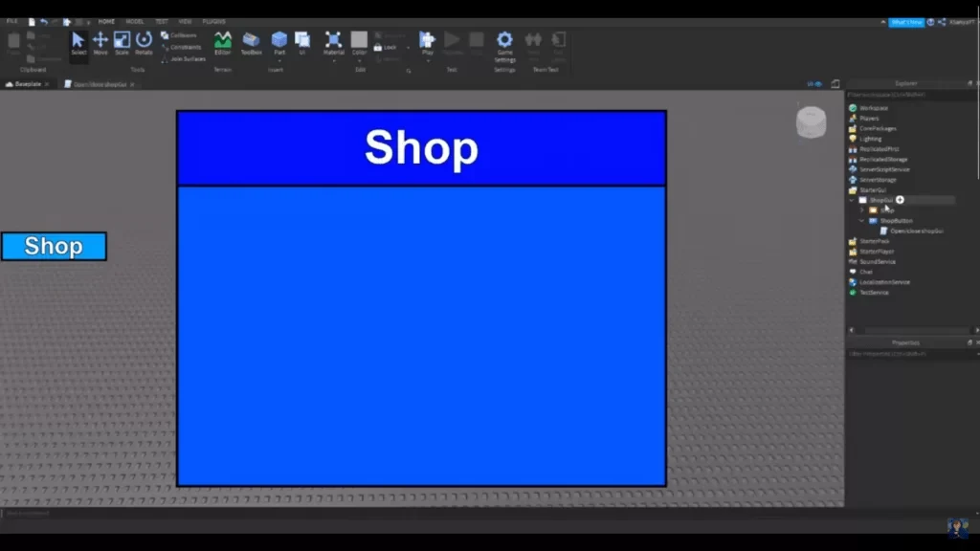Open Game Settings gear
The width and height of the screenshot is (980, 551).
point(504,47)
